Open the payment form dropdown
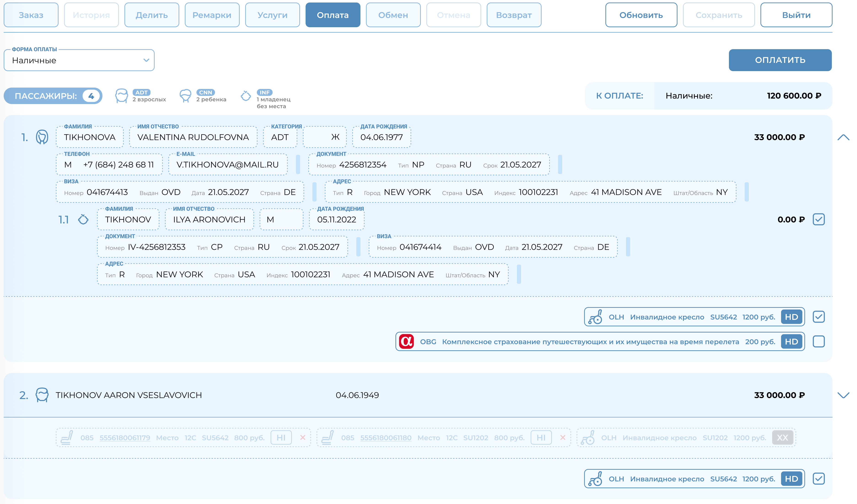Screen dimensions: 857x504 pyautogui.click(x=79, y=60)
